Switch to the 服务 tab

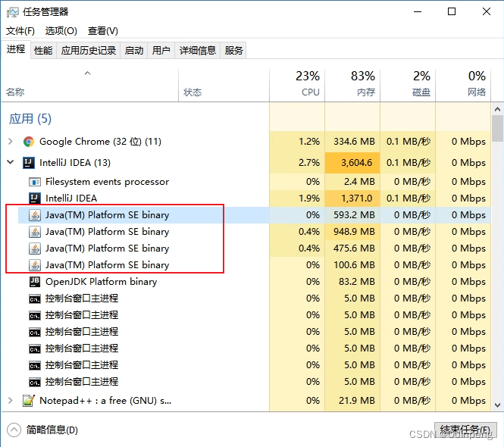233,51
